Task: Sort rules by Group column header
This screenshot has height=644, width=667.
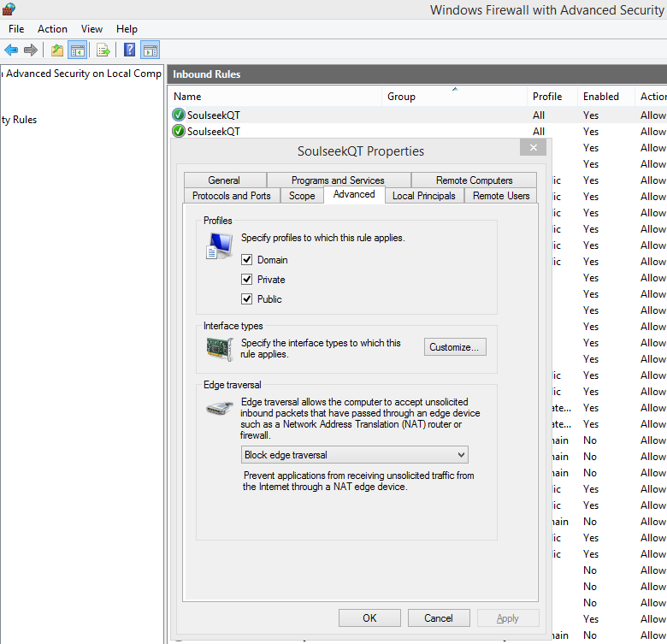Action: coord(454,96)
